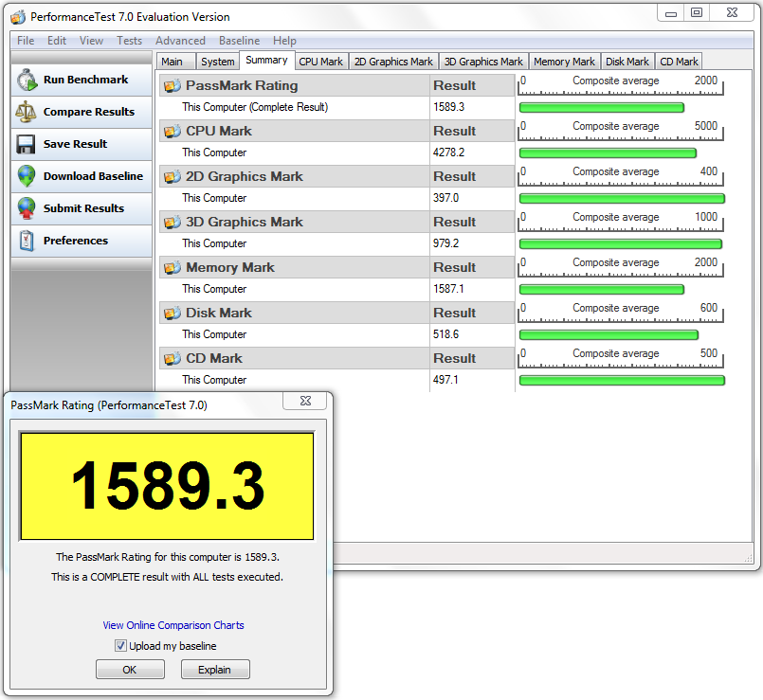763x700 pixels.
Task: Click the 2D Graphics Mark green result bar
Action: [x=622, y=199]
